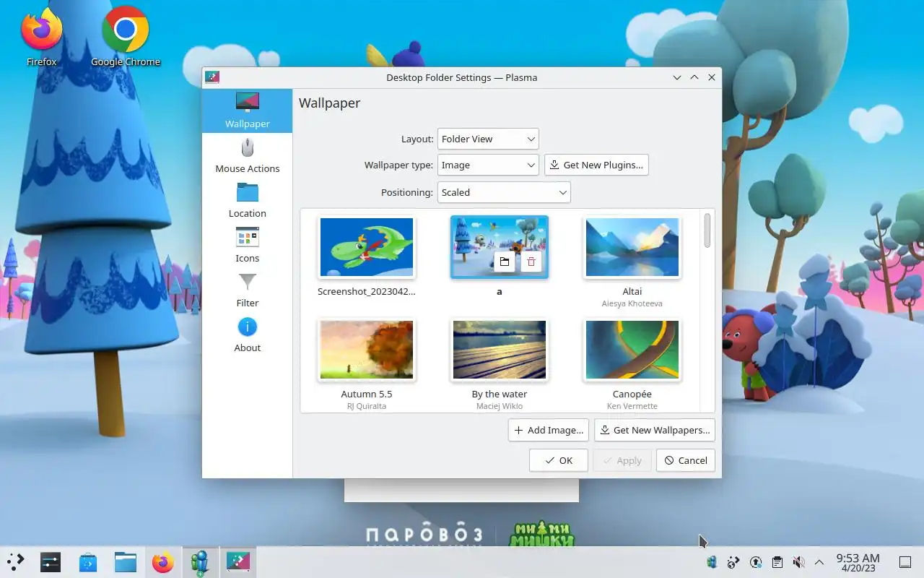This screenshot has width=924, height=578.
Task: Select the Wallpaper section in sidebar
Action: point(247,111)
